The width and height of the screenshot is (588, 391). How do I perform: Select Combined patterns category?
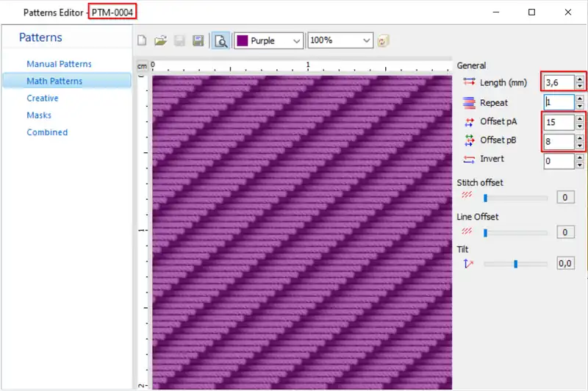coord(47,132)
